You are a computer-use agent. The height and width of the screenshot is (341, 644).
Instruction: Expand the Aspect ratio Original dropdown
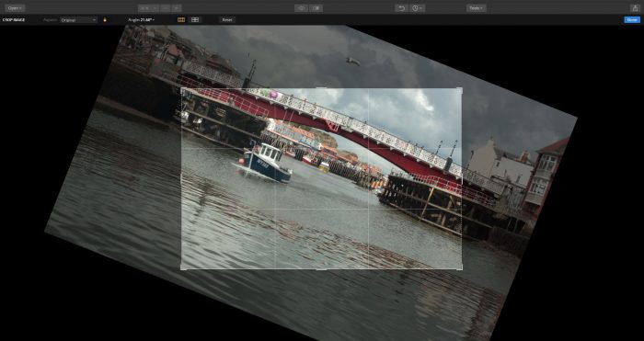[x=78, y=19]
